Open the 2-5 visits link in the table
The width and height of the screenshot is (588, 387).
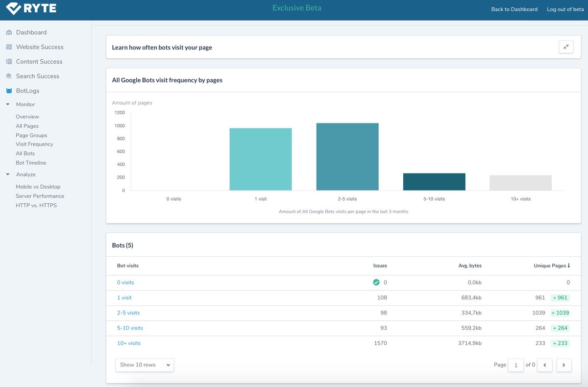point(128,313)
